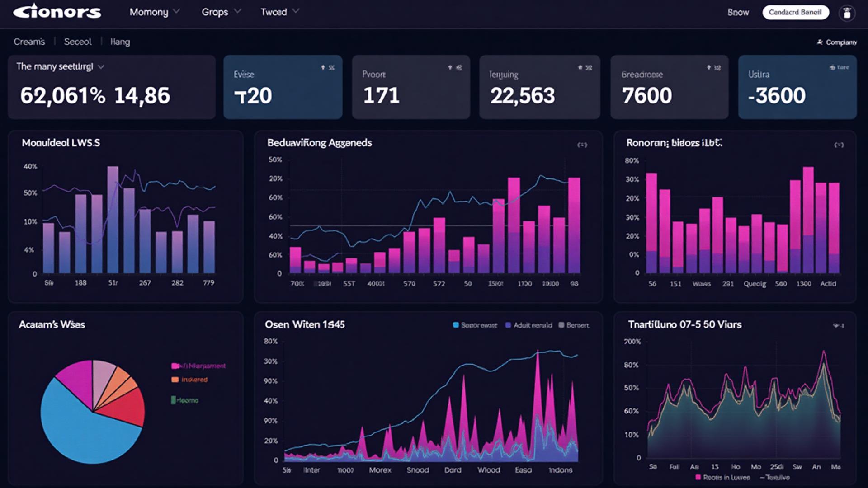Click the arrow icon on Evése card
The width and height of the screenshot is (868, 488).
(x=323, y=67)
